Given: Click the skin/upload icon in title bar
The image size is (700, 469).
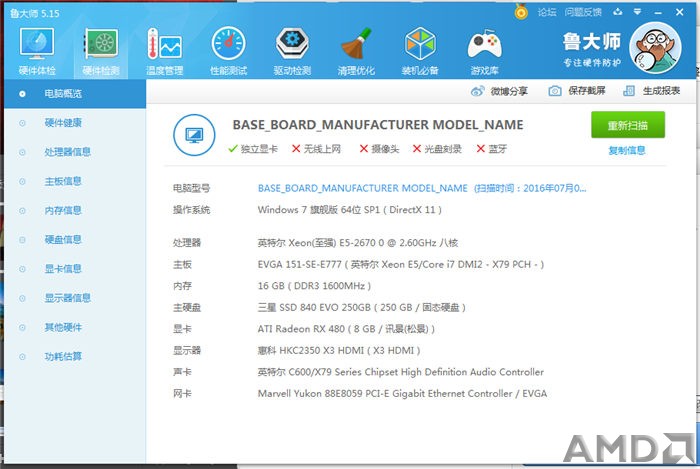Looking at the screenshot, I should [618, 12].
